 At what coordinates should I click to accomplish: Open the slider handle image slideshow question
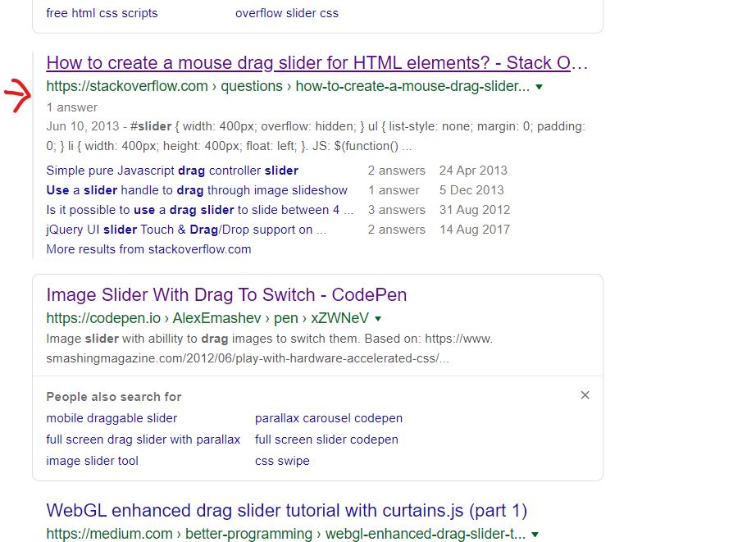(x=197, y=190)
